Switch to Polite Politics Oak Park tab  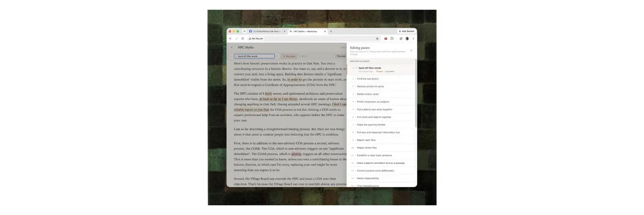pyautogui.click(x=266, y=31)
